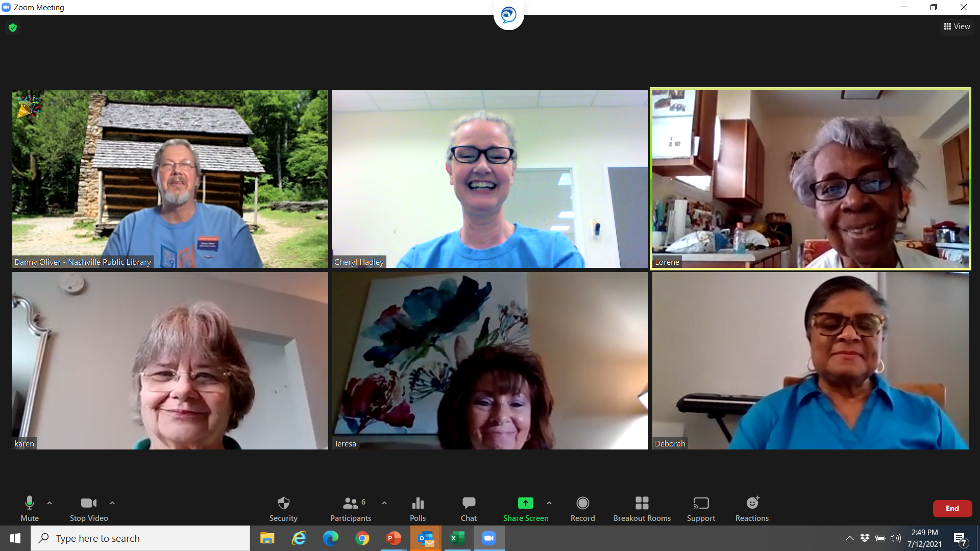This screenshot has height=551, width=980.
Task: Click Danny Oliver - Nashville Public Library name label
Action: pyautogui.click(x=83, y=262)
